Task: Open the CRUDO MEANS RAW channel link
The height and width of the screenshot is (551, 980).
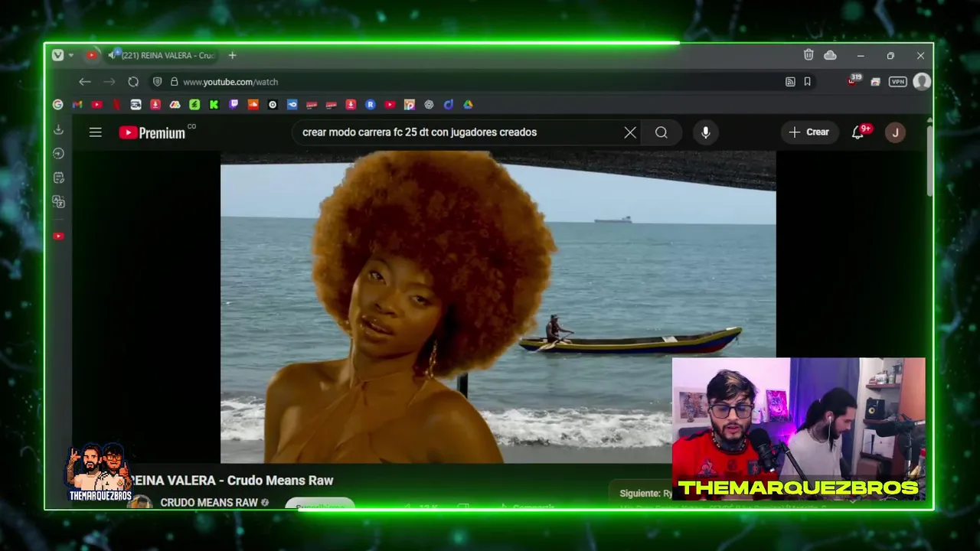Action: tap(208, 503)
